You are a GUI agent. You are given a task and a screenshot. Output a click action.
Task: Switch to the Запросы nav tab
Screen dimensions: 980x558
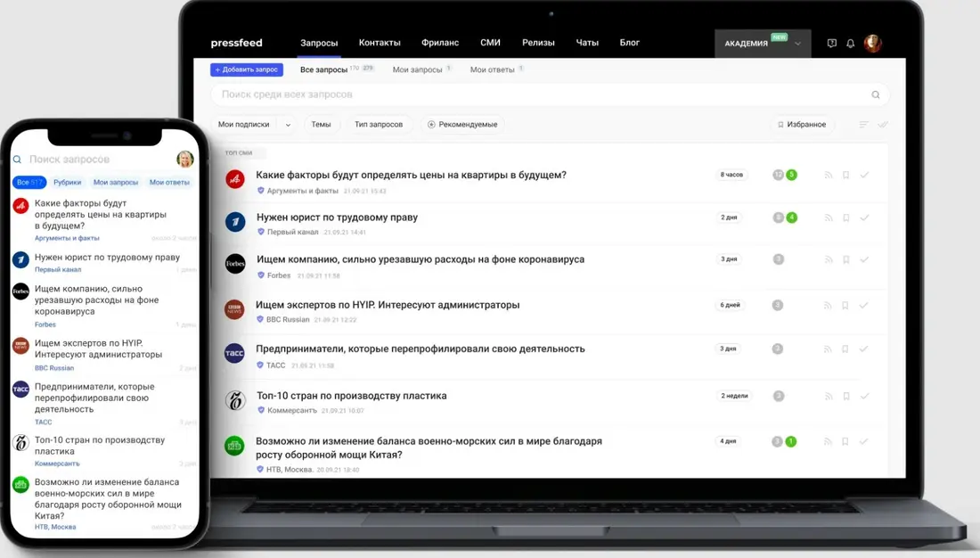point(319,43)
